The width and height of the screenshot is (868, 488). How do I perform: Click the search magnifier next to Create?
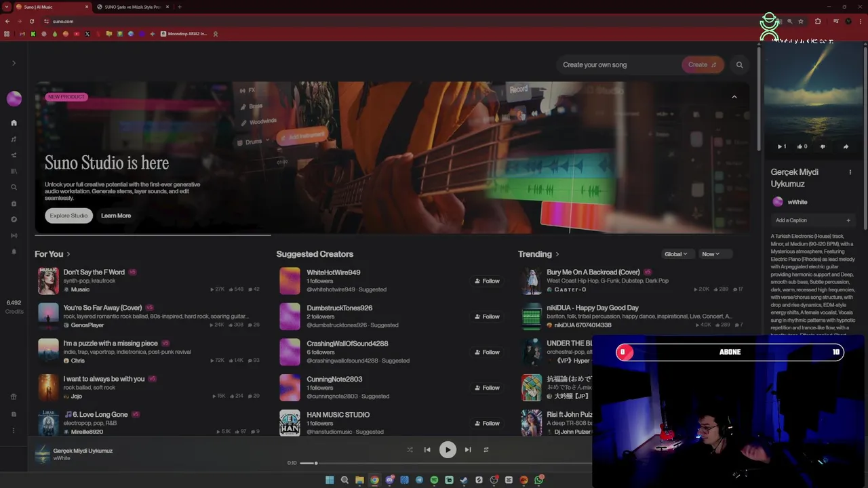point(739,65)
